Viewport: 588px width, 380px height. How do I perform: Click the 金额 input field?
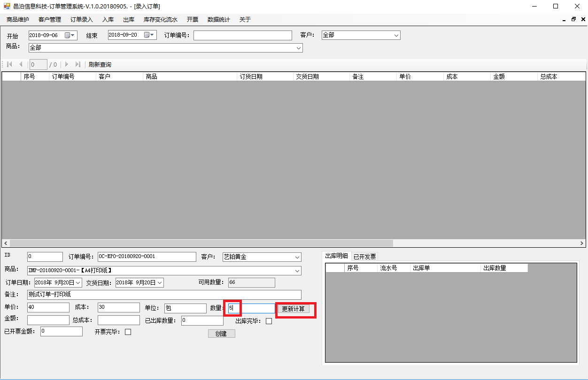[48, 320]
